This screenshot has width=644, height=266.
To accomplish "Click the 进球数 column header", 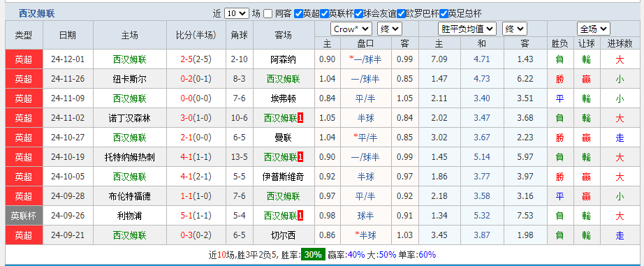I will [620, 43].
